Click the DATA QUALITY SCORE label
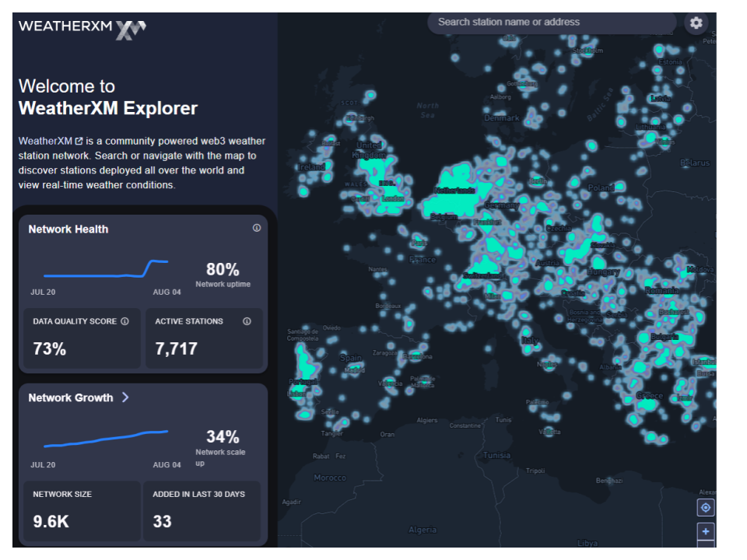The height and width of the screenshot is (560, 747). click(x=75, y=321)
